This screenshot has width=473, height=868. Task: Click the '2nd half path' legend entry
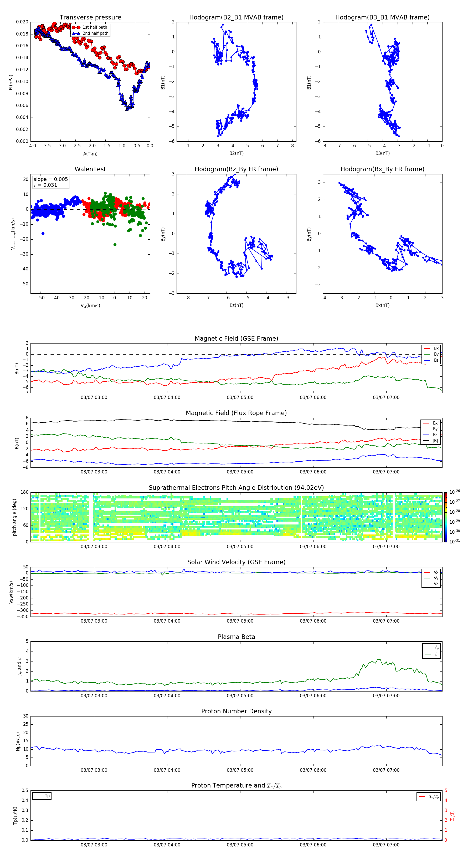coord(91,33)
